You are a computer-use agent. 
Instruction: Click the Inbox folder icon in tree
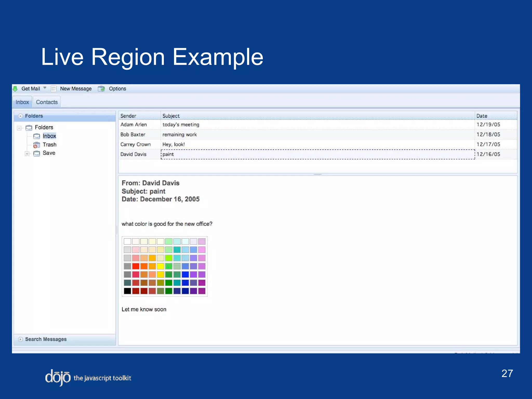point(37,136)
